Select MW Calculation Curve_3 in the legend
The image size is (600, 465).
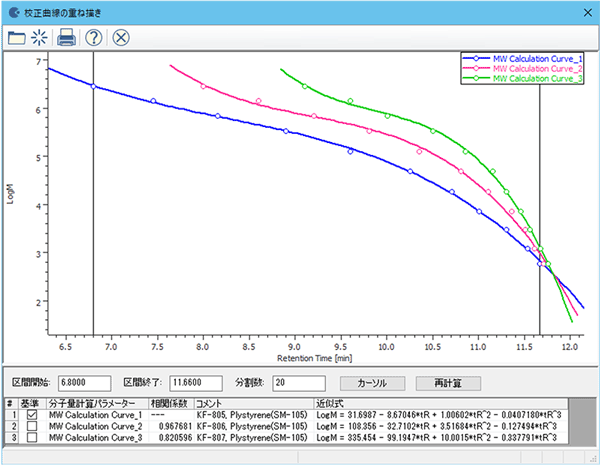(x=537, y=78)
